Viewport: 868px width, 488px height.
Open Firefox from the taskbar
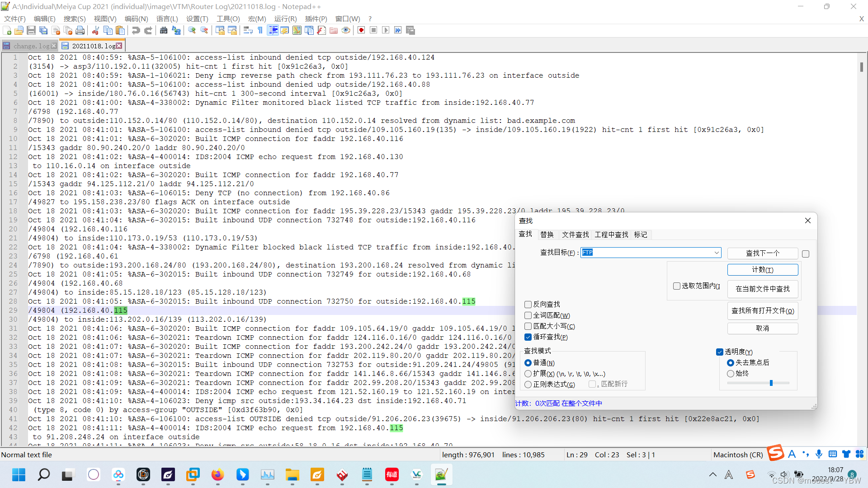tap(217, 474)
